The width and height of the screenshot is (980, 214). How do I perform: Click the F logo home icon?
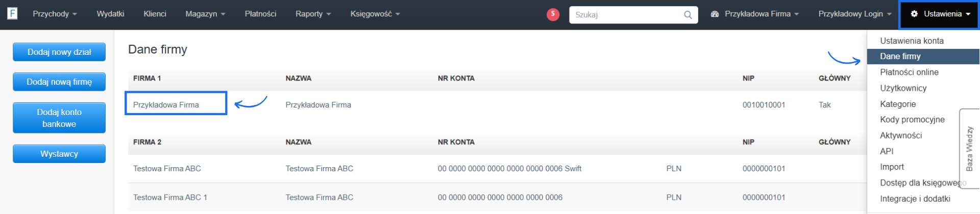(x=12, y=14)
